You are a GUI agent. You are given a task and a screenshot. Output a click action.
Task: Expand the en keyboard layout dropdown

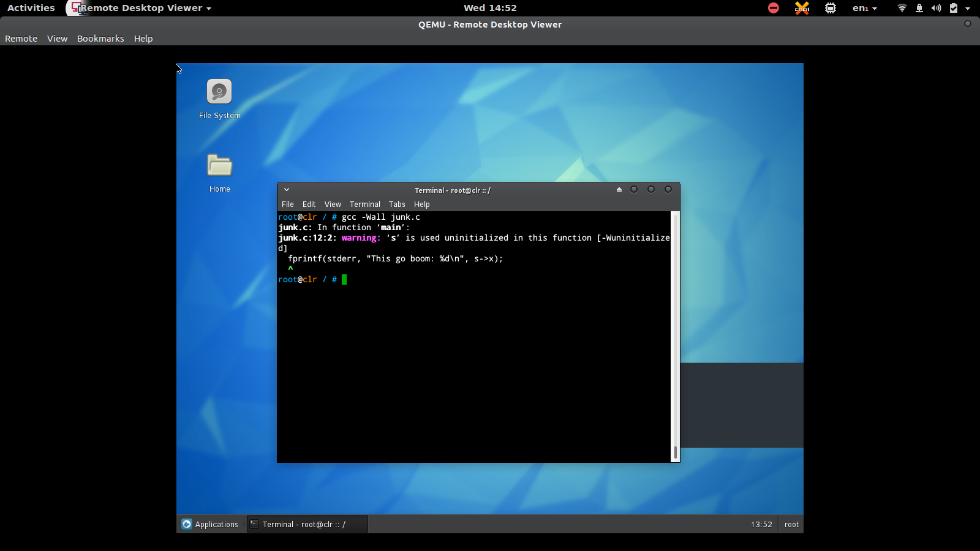coord(865,8)
